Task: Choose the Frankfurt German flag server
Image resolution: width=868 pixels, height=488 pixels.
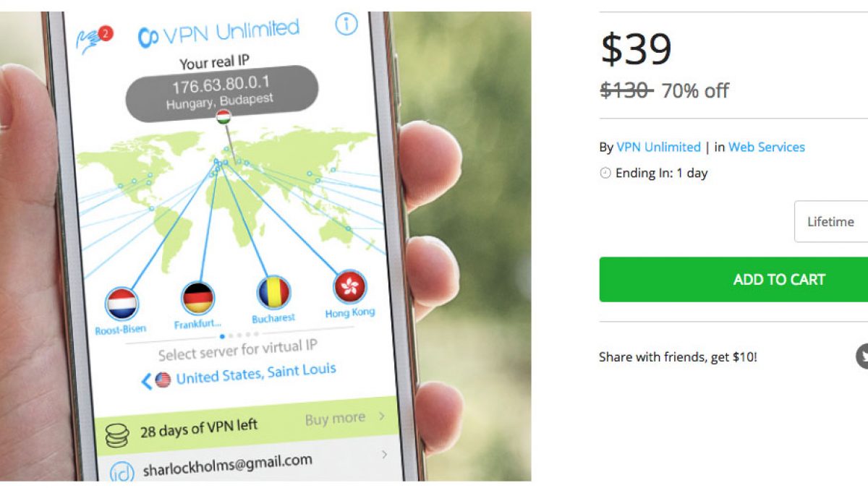Action: [197, 298]
